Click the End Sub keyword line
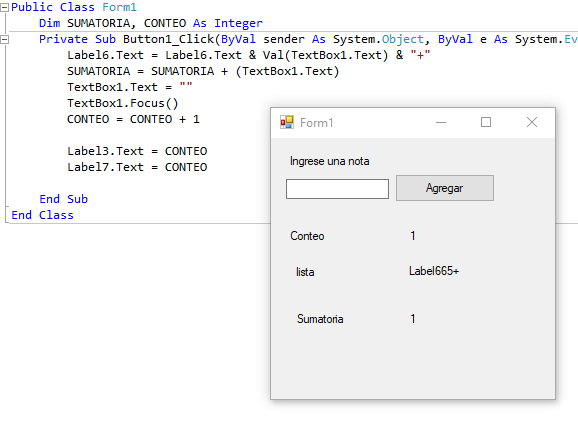 click(x=63, y=199)
